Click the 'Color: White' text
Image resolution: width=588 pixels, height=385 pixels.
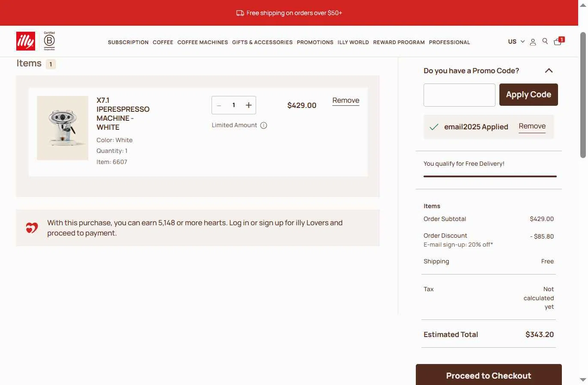pyautogui.click(x=114, y=140)
